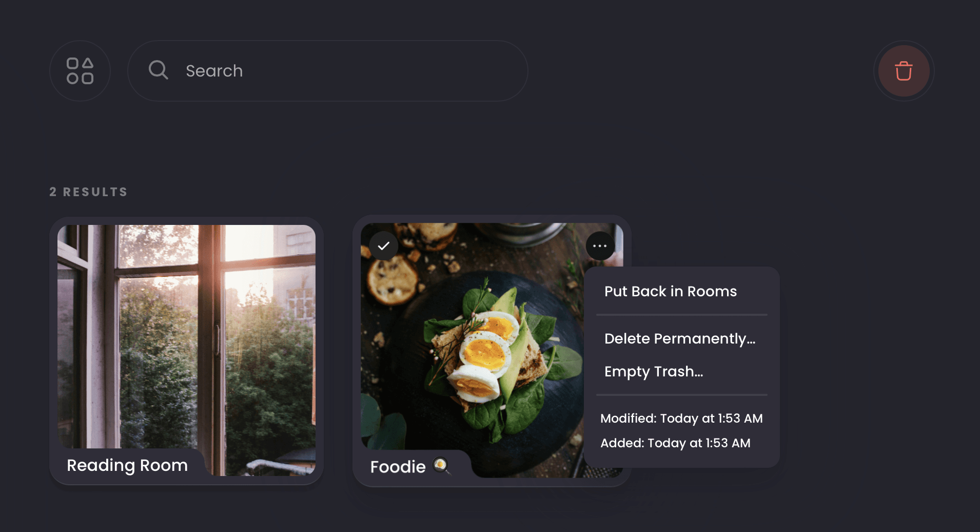Select Put Back in Rooms

670,291
